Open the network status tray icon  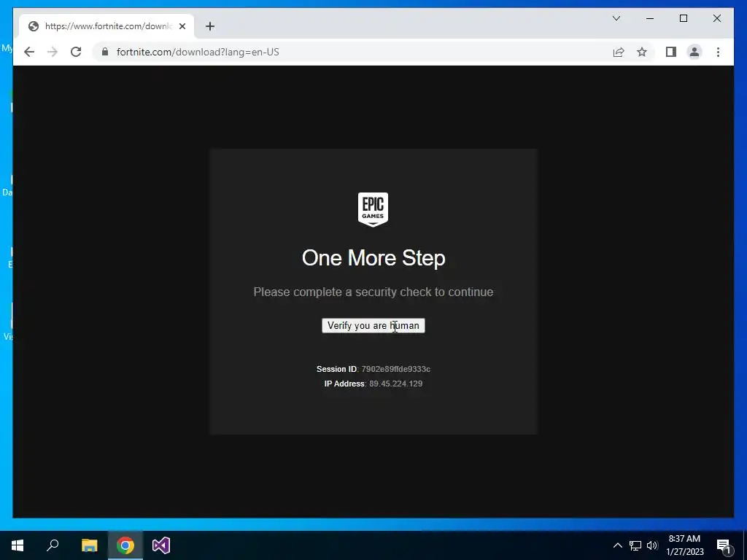(x=635, y=545)
